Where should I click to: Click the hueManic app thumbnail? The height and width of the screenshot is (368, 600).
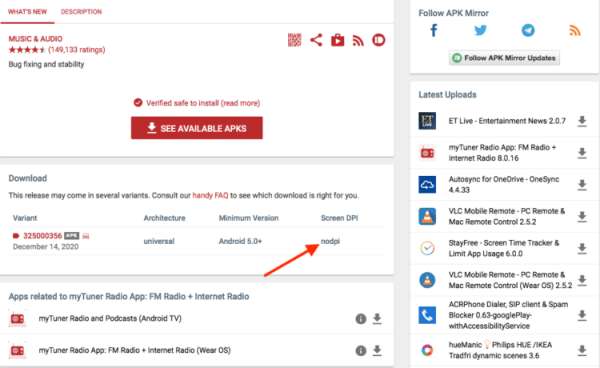427,350
